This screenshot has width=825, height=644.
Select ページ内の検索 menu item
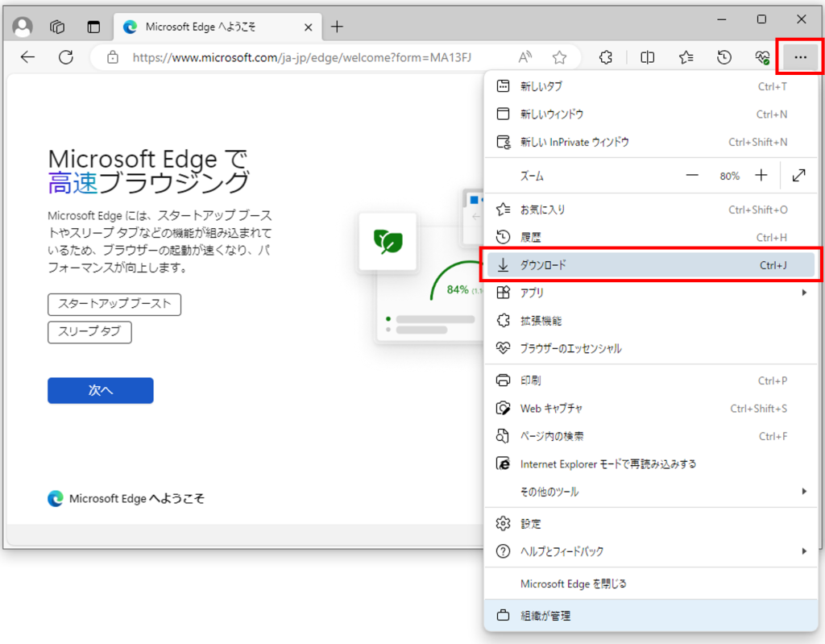[x=650, y=437]
